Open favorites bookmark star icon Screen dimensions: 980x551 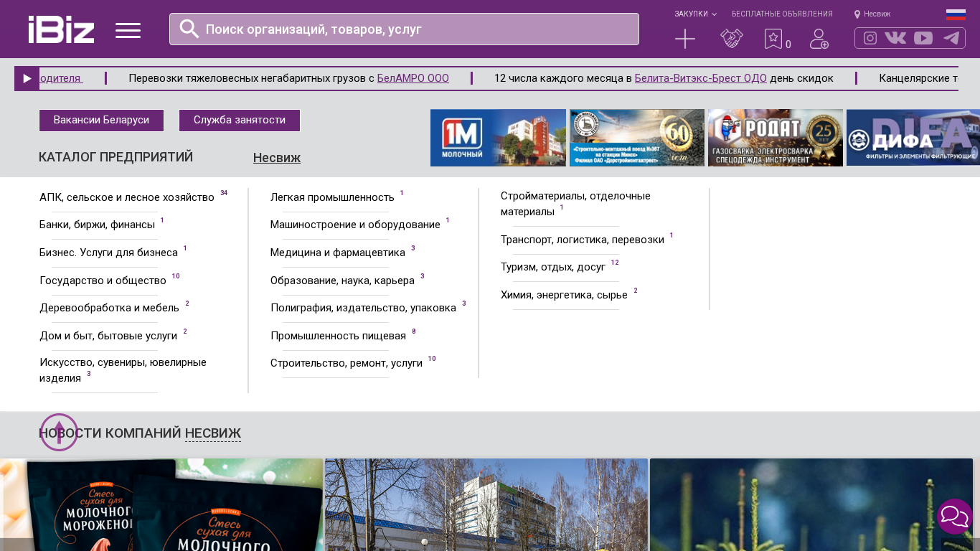coord(773,39)
